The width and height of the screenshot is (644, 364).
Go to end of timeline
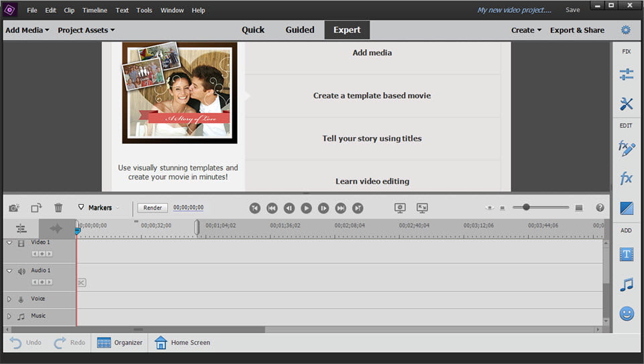358,208
